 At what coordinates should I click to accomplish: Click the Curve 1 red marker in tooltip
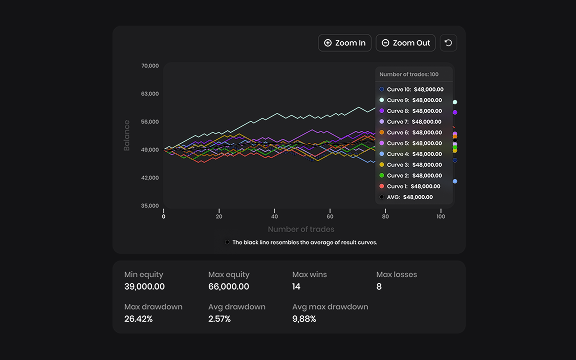pyautogui.click(x=382, y=186)
